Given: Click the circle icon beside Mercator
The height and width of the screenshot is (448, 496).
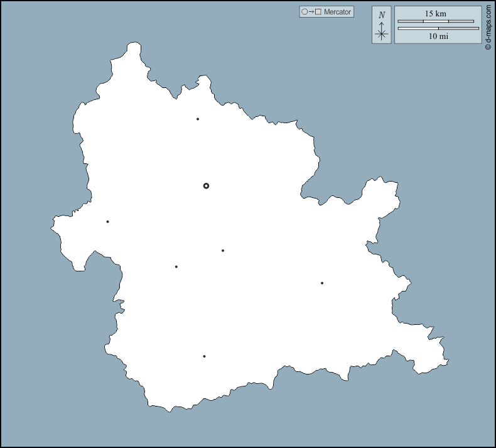Looking at the screenshot, I should (x=305, y=12).
